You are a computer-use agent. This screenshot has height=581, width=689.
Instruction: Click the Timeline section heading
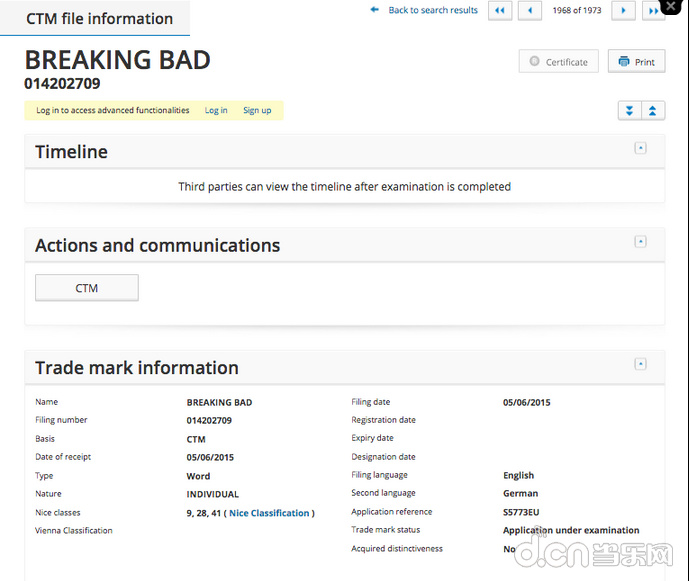click(71, 152)
